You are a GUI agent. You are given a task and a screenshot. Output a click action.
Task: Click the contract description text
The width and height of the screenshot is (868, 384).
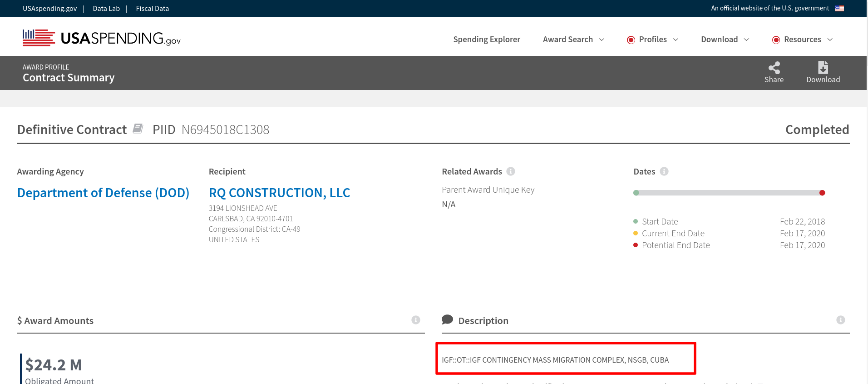coord(555,360)
